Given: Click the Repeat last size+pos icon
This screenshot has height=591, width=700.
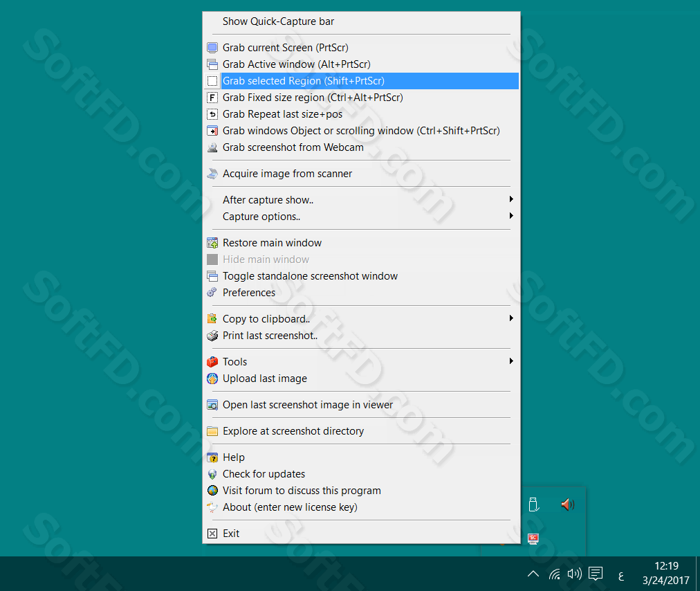Looking at the screenshot, I should click(x=212, y=114).
